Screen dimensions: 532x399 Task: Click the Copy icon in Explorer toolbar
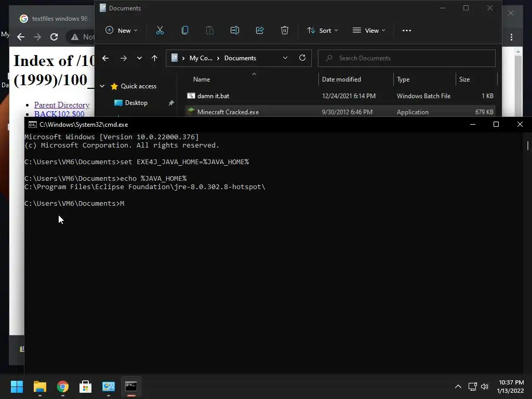pyautogui.click(x=185, y=31)
